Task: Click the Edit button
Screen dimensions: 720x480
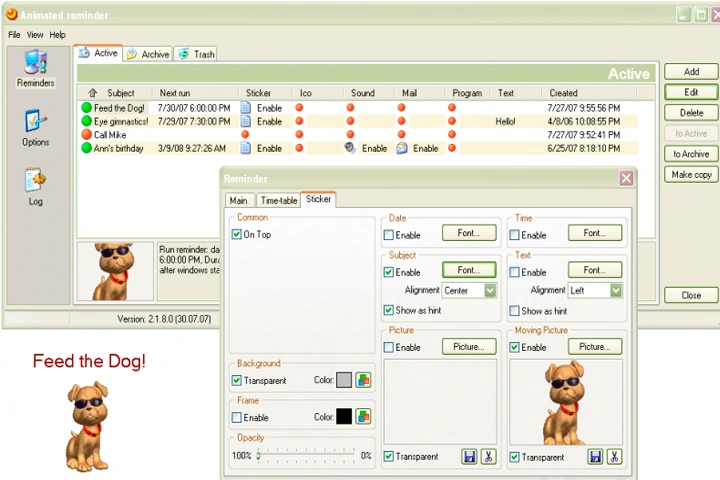Action: [x=691, y=92]
